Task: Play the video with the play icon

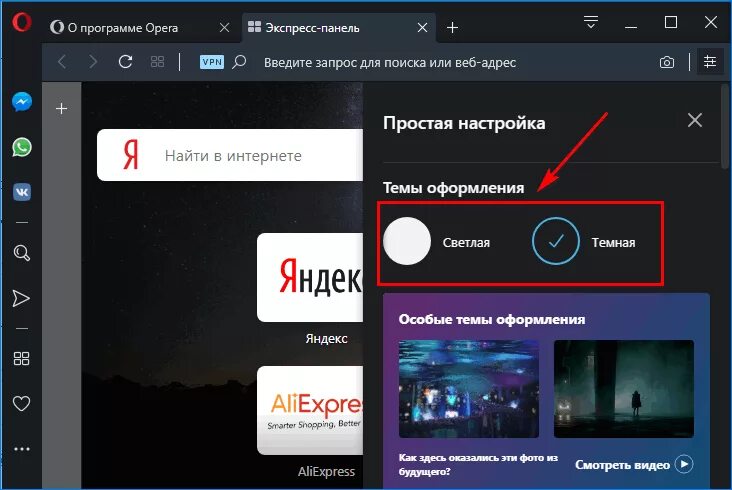Action: tap(684, 464)
